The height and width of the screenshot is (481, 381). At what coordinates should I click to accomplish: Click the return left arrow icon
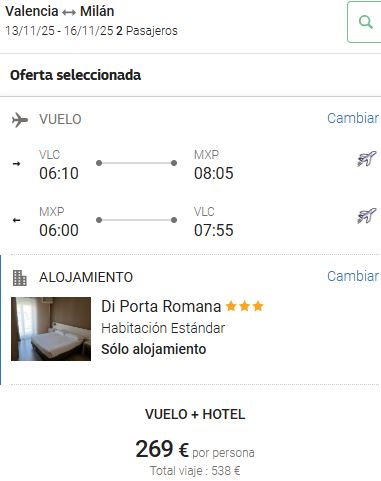(16, 220)
